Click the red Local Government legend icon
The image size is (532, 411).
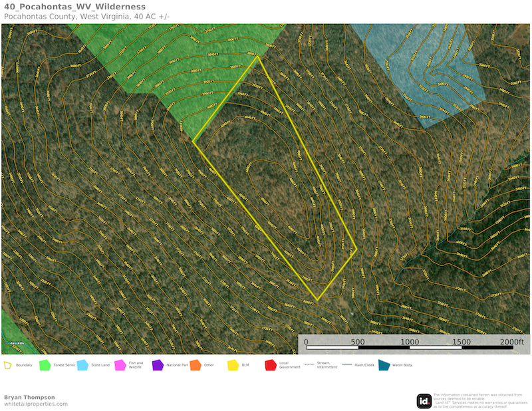(270, 365)
